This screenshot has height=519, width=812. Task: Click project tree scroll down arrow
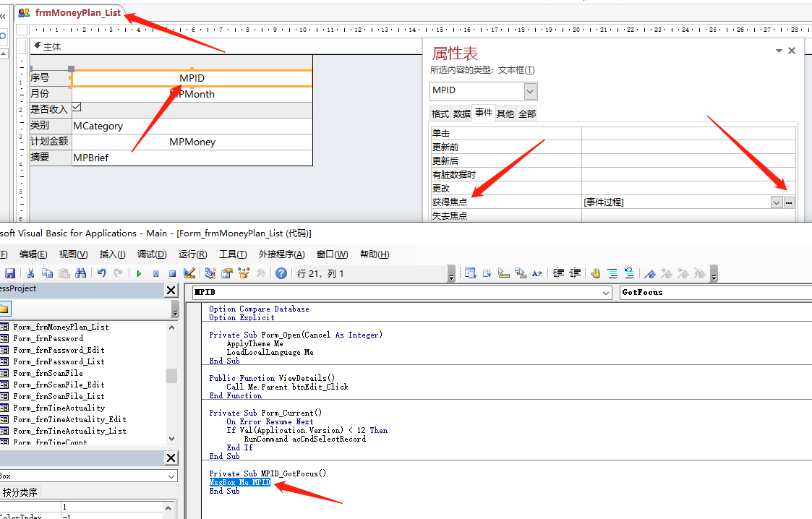click(171, 438)
